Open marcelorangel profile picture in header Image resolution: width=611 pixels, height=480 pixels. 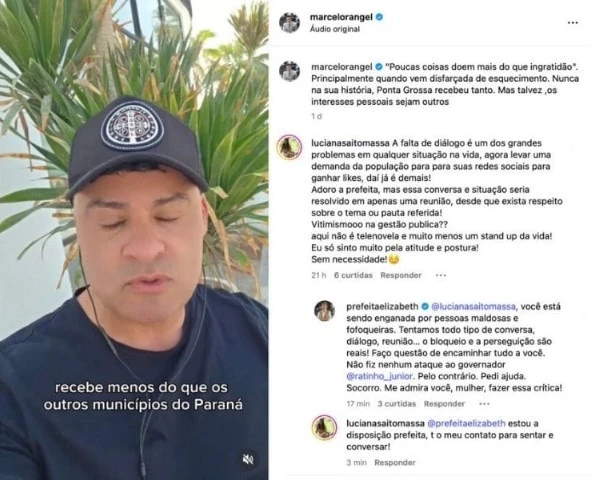tap(289, 23)
